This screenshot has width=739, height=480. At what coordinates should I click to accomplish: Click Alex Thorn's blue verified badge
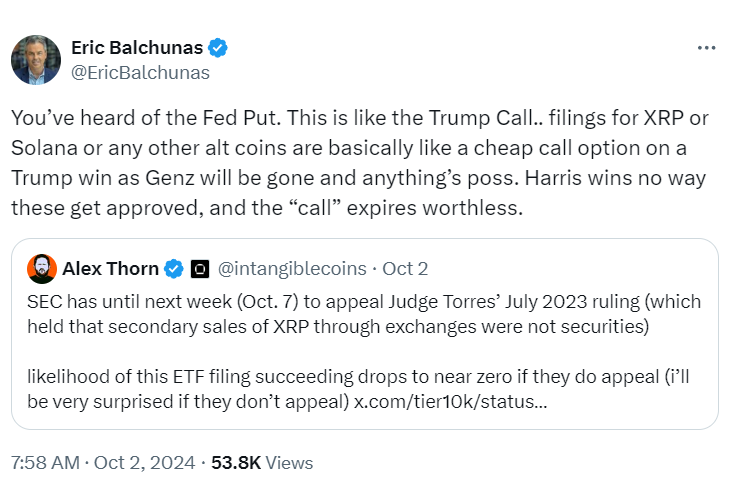pyautogui.click(x=173, y=268)
